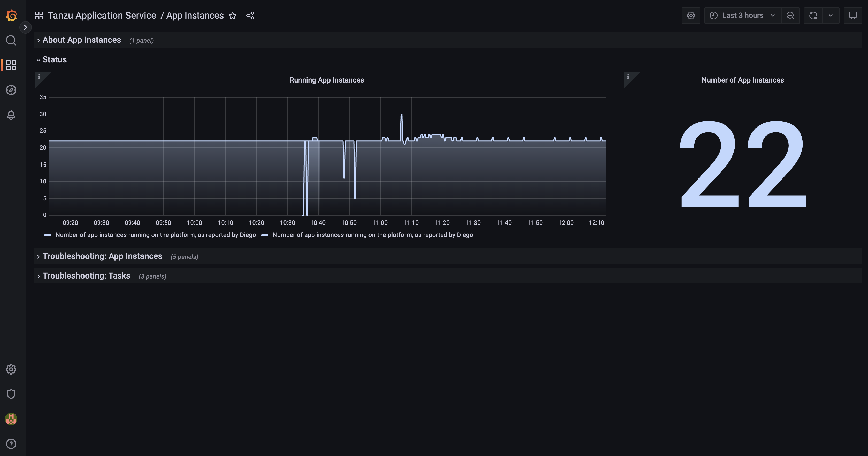Expand the About App Instances row
The height and width of the screenshot is (456, 868).
(x=82, y=40)
